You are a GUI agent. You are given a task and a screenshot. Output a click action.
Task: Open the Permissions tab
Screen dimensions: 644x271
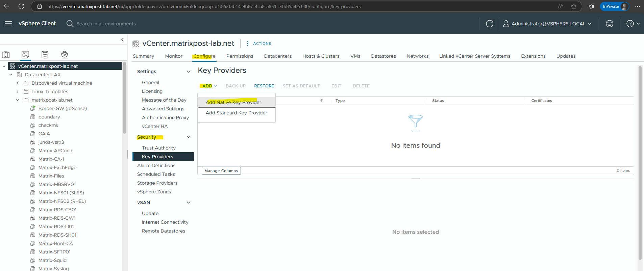[x=240, y=56]
